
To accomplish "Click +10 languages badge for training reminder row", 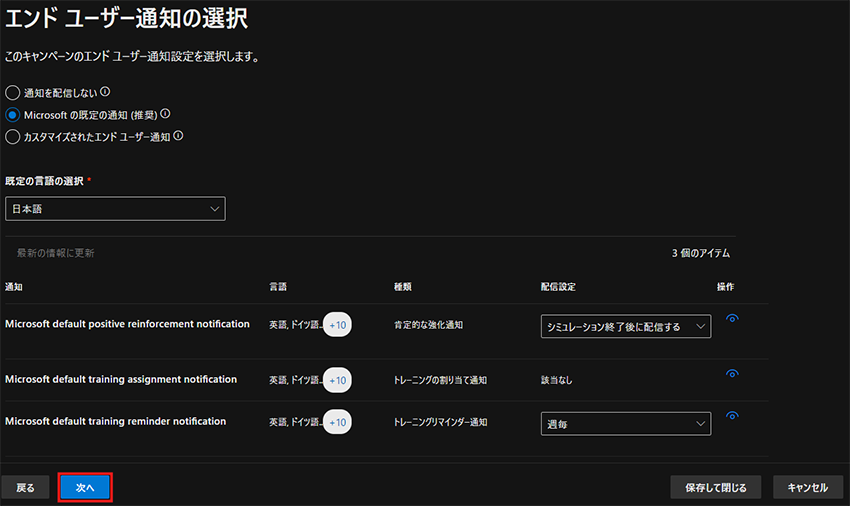I will point(337,422).
